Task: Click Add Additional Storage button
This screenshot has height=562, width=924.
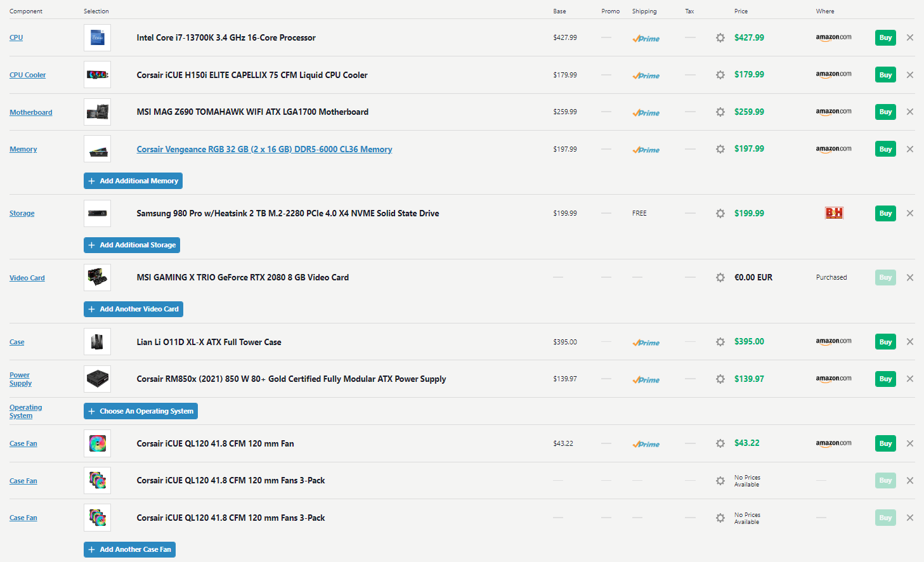Action: (132, 245)
